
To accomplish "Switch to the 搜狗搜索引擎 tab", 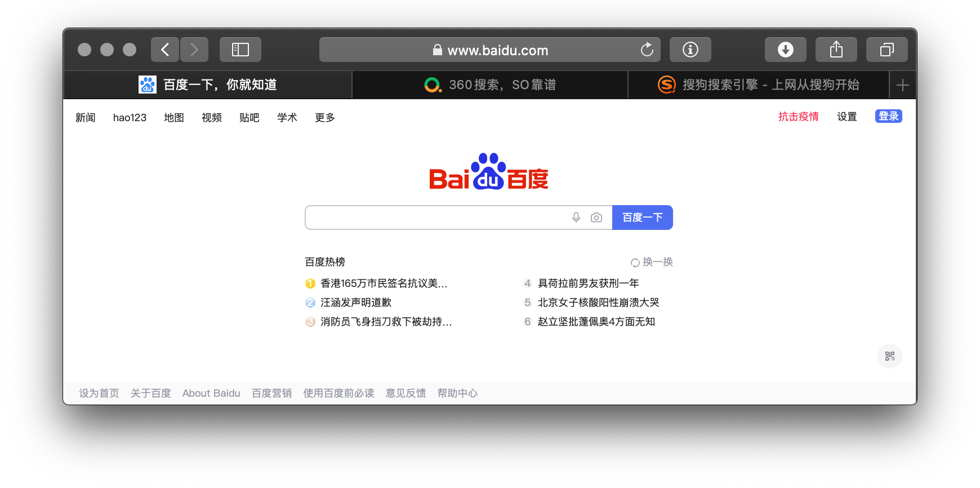I will (759, 85).
